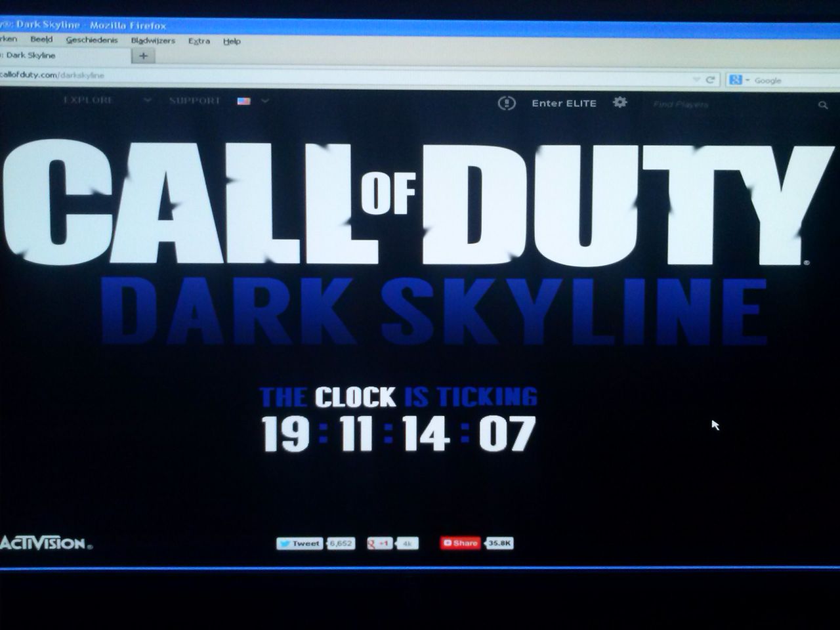Open the SUPPORT navigation link
This screenshot has height=630, width=840.
click(194, 100)
